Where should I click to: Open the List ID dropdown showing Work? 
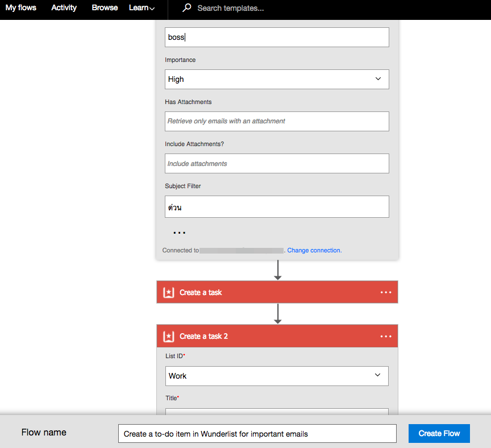point(277,376)
